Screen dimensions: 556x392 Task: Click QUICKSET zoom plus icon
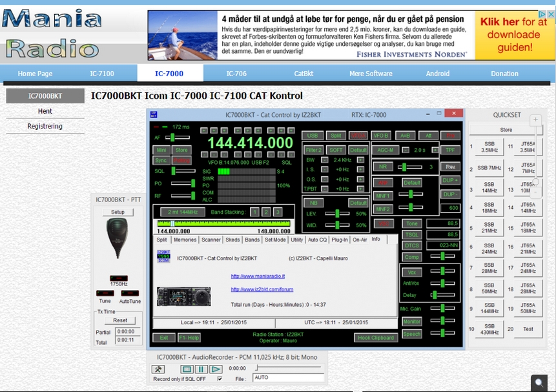[535, 119]
